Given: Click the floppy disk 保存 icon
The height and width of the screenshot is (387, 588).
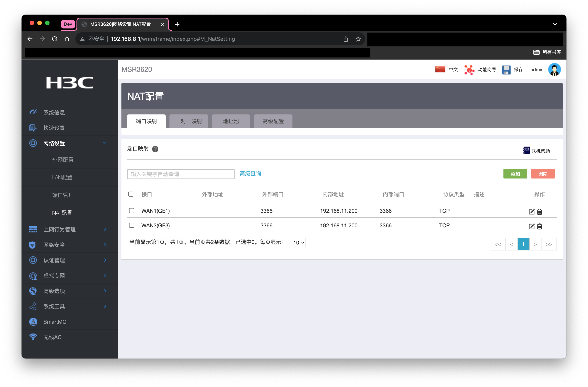Looking at the screenshot, I should coord(506,70).
